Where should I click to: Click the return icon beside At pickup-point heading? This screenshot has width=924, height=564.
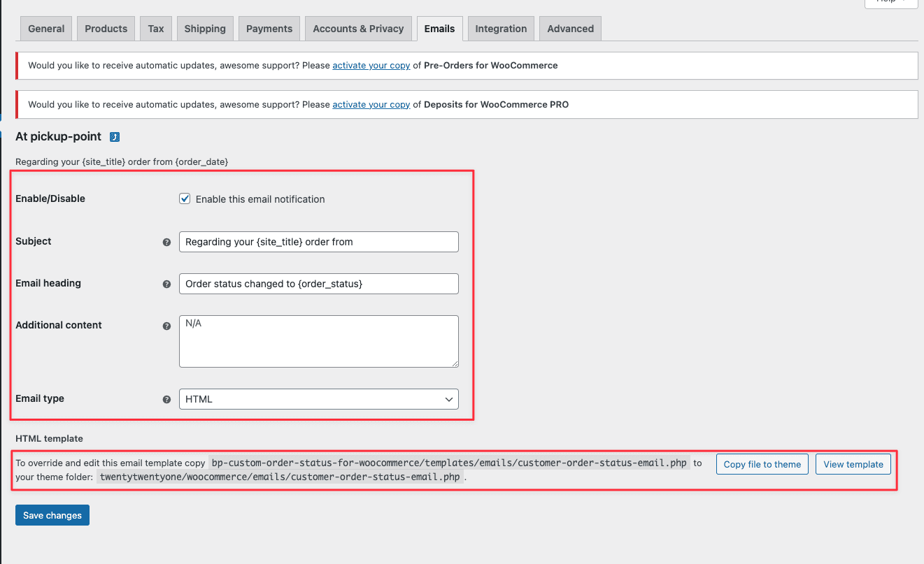115,137
